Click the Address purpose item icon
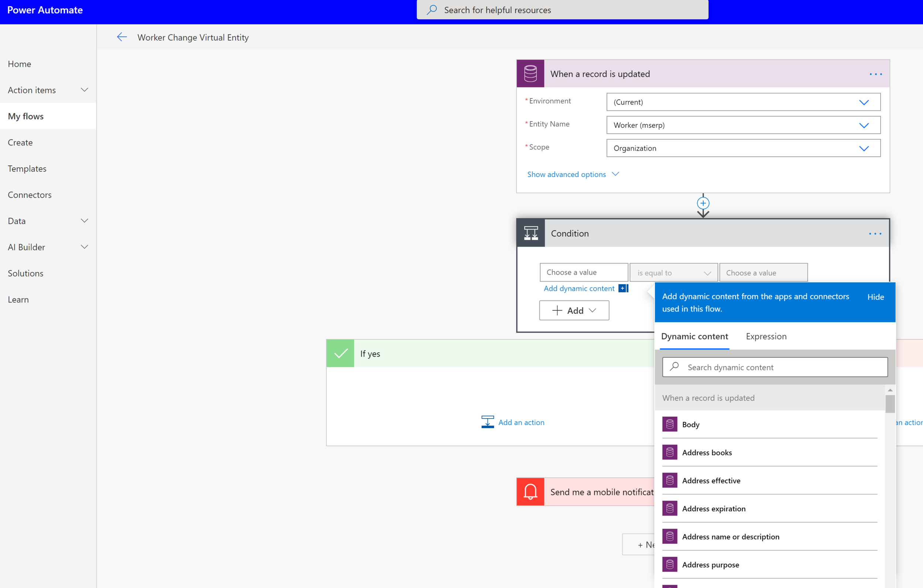Viewport: 923px width, 588px height. (x=670, y=564)
